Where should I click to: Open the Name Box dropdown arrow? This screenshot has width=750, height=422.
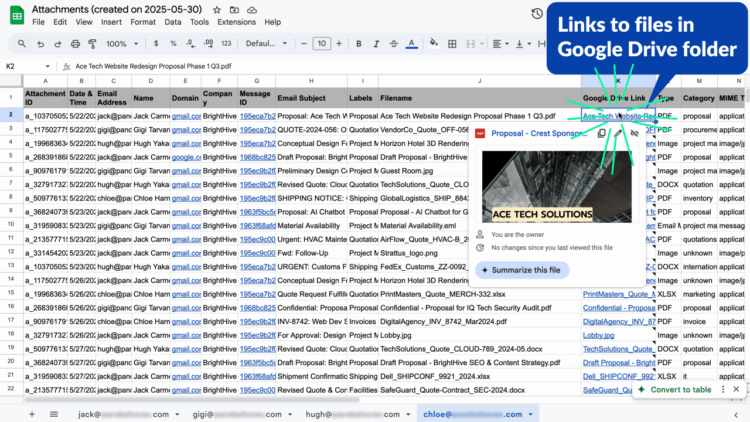47,67
